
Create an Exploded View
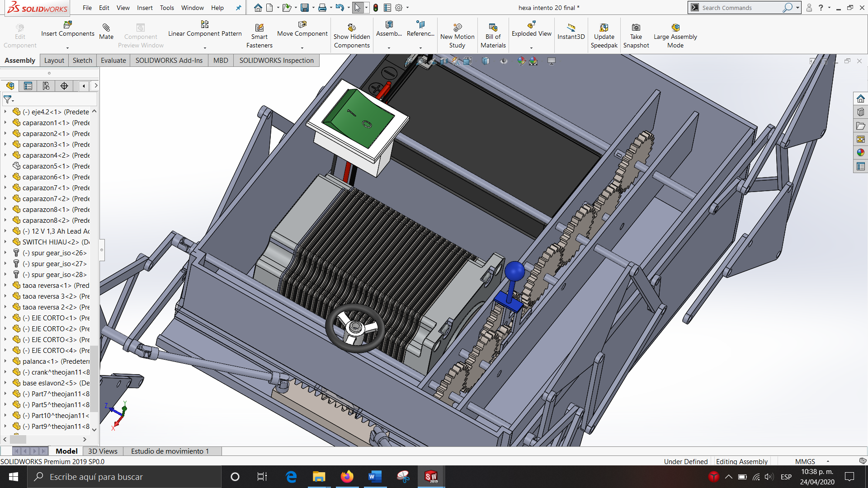pos(532,29)
